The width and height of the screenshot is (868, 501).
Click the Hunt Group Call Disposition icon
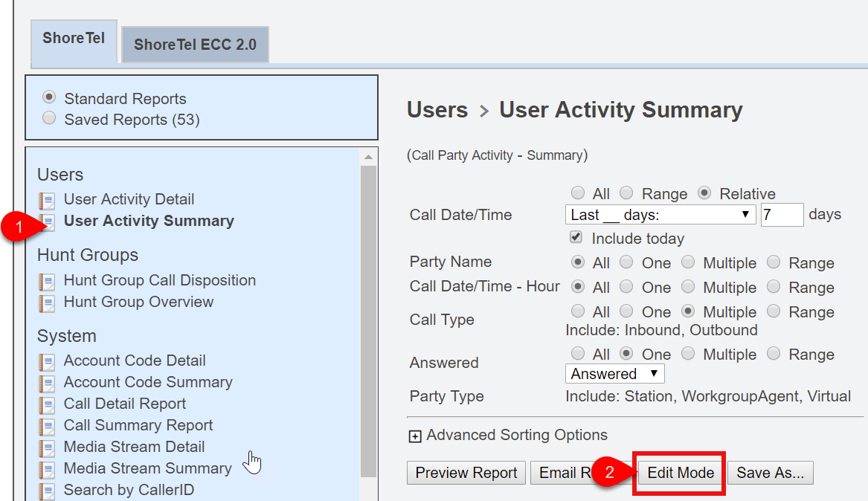[x=47, y=281]
